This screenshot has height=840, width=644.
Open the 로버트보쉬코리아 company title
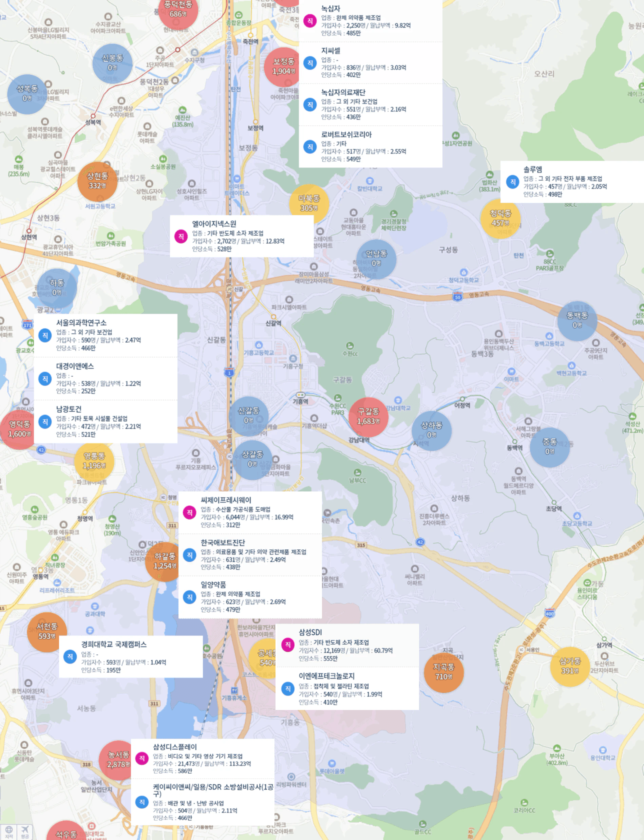coord(346,134)
